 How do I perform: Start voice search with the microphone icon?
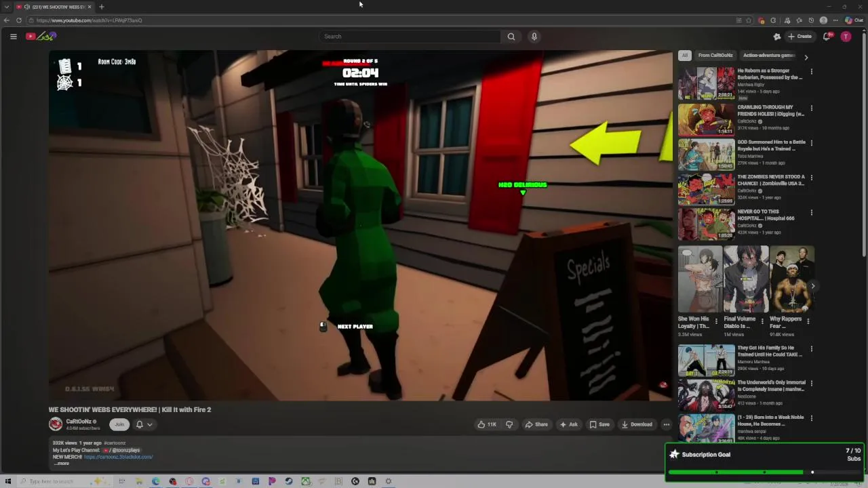(x=534, y=37)
